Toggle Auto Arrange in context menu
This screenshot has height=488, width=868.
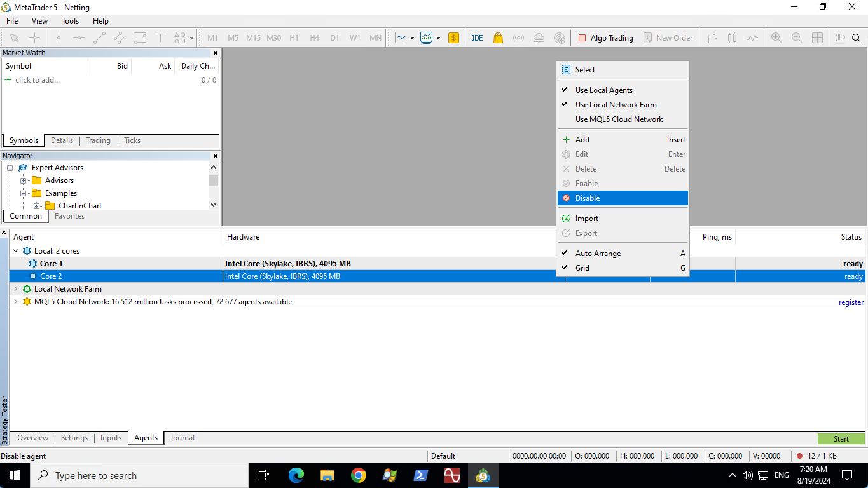coord(598,254)
